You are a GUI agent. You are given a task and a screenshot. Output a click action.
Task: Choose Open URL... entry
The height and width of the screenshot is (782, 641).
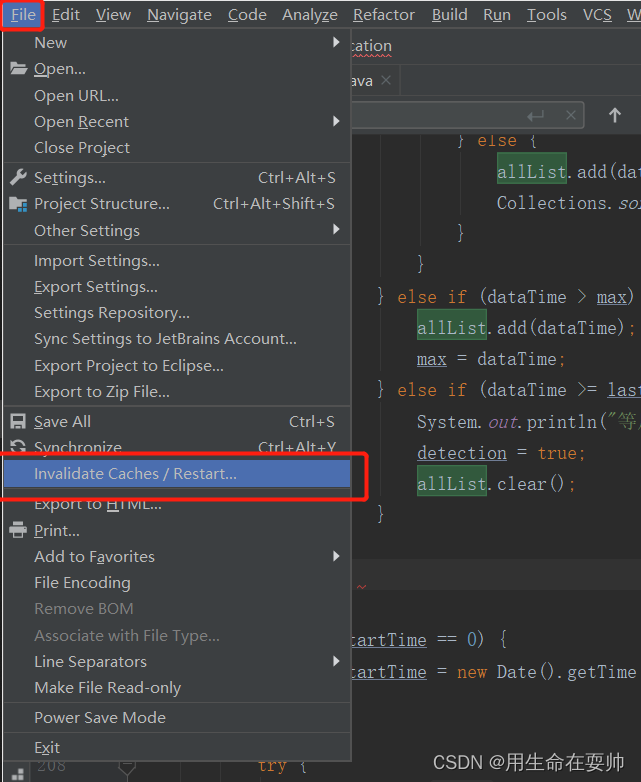point(177,96)
